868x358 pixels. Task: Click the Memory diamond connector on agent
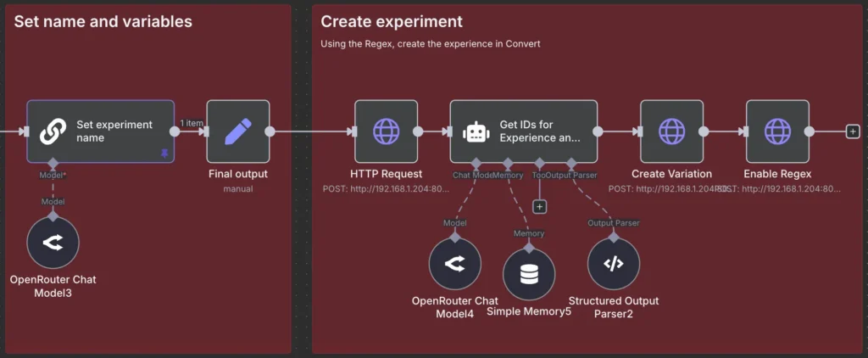point(508,164)
